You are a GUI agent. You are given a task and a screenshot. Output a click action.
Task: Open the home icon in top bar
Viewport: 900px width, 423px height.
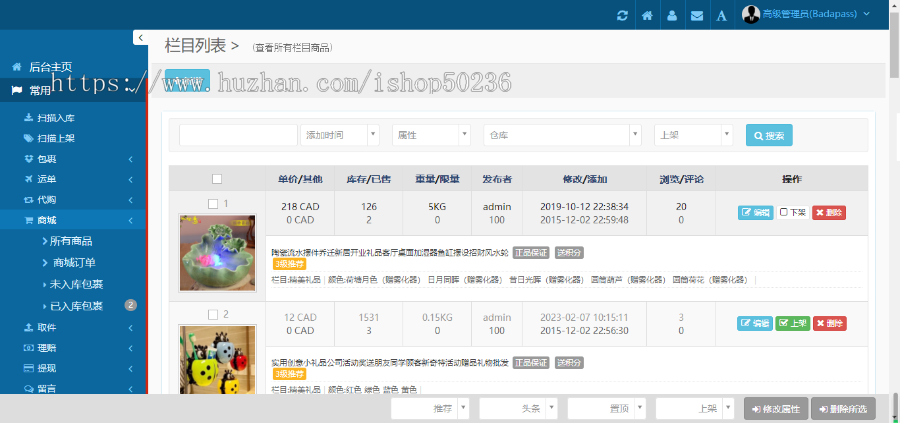647,15
